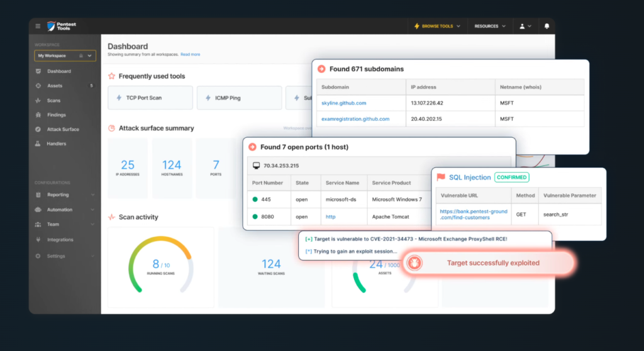644x351 pixels.
Task: Expand the Reporting chevron
Action: (x=92, y=195)
